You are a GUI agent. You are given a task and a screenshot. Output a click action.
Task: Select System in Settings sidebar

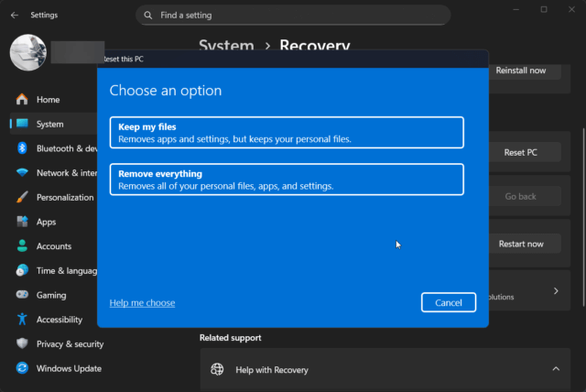coord(50,124)
